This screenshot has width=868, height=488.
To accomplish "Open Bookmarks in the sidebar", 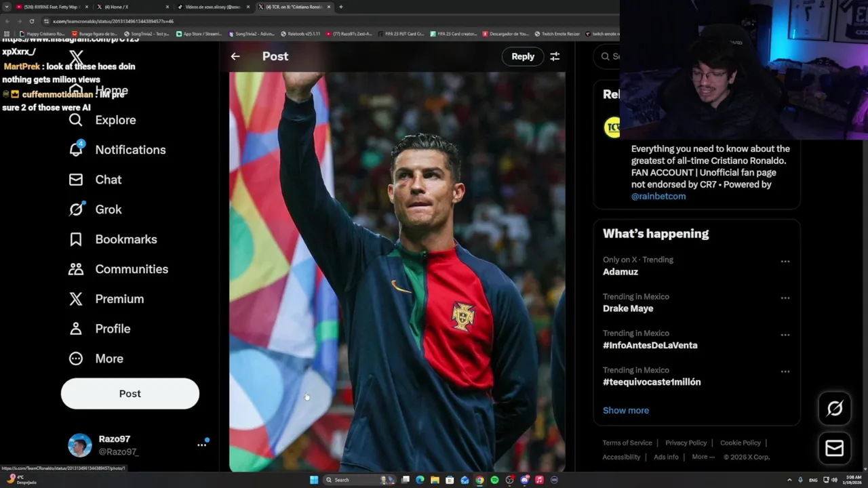I will (x=113, y=239).
